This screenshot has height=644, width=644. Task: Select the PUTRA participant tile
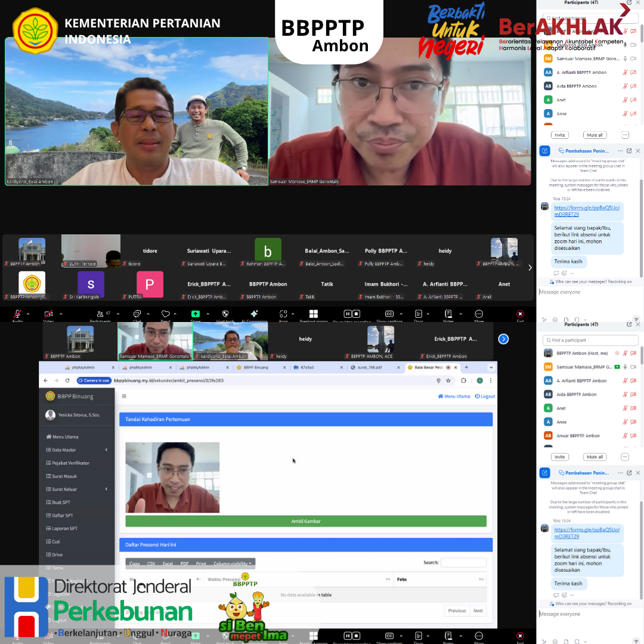tap(150, 284)
